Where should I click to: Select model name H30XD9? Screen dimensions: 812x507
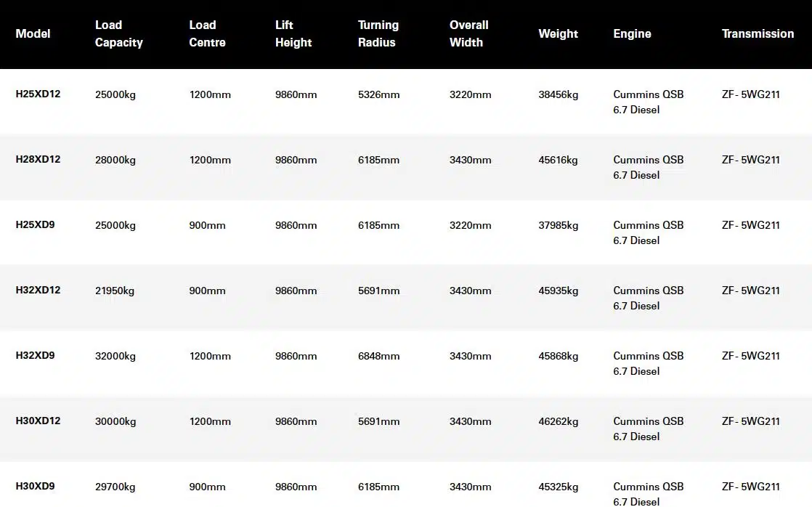point(35,486)
